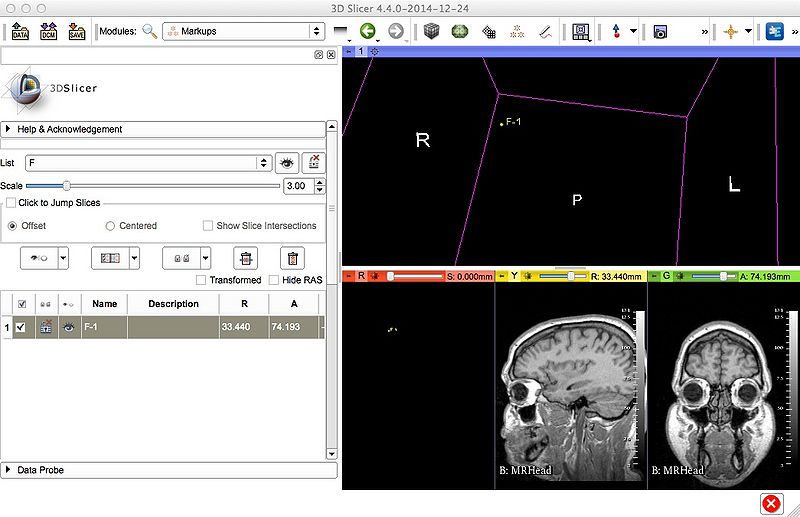Screen dimensions: 800x517
Task: Uncheck the selected checkbox for F-1
Action: click(x=20, y=327)
